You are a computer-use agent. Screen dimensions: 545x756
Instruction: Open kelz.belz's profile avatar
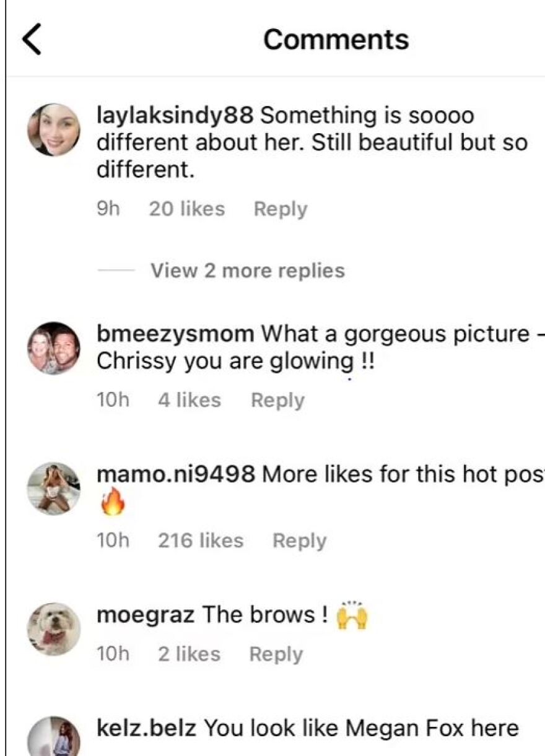pyautogui.click(x=54, y=738)
